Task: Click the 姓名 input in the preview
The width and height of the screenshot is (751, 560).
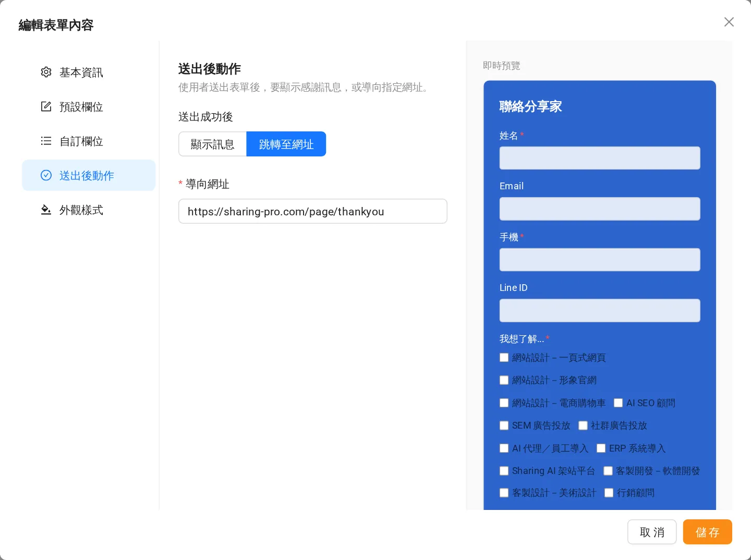Action: point(600,158)
